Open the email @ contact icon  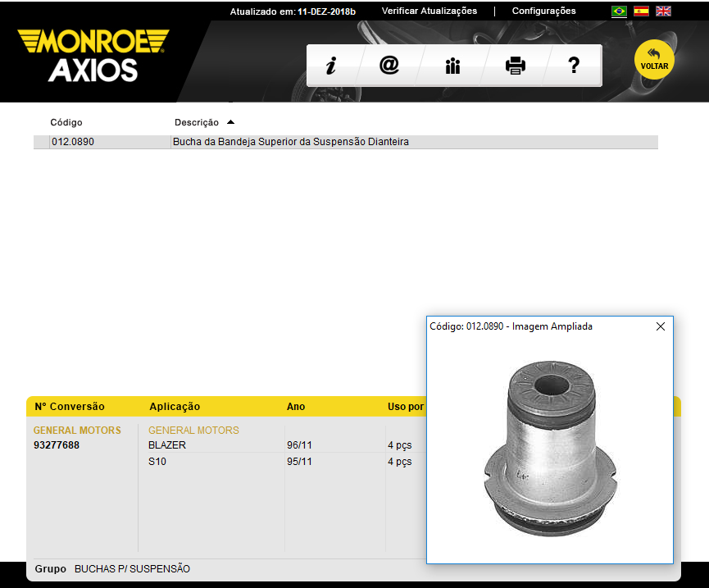click(389, 66)
